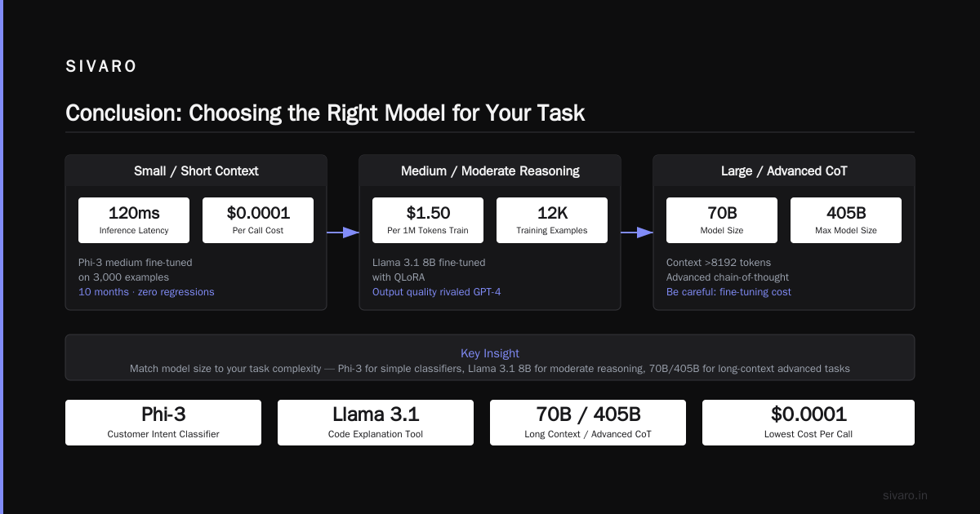Image resolution: width=980 pixels, height=514 pixels.
Task: Click the '$0.0001' Per Call Cost stat box
Action: [258, 220]
